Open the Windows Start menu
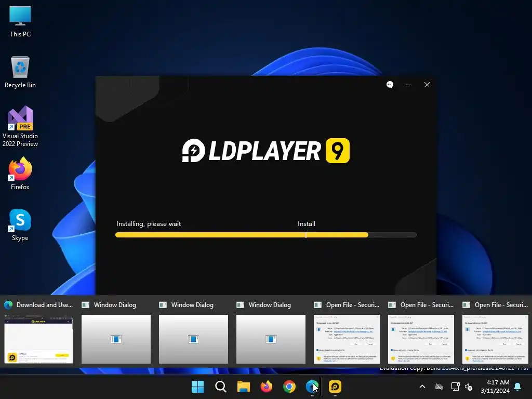532x399 pixels. point(197,387)
